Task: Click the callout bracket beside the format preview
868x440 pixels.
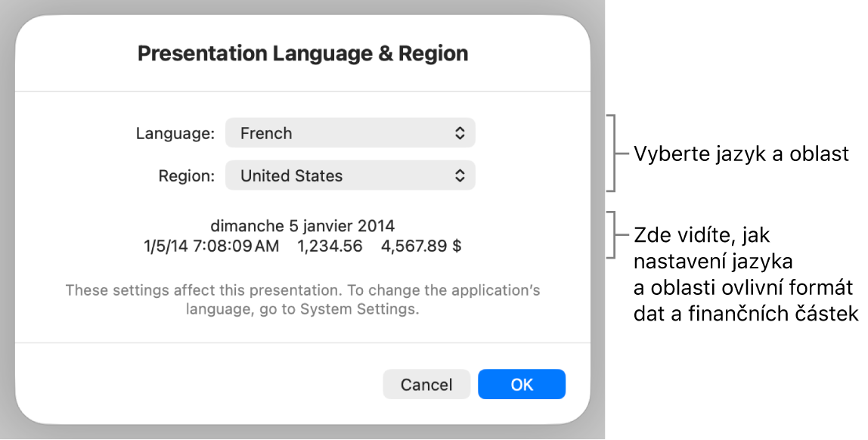Action: pyautogui.click(x=614, y=235)
